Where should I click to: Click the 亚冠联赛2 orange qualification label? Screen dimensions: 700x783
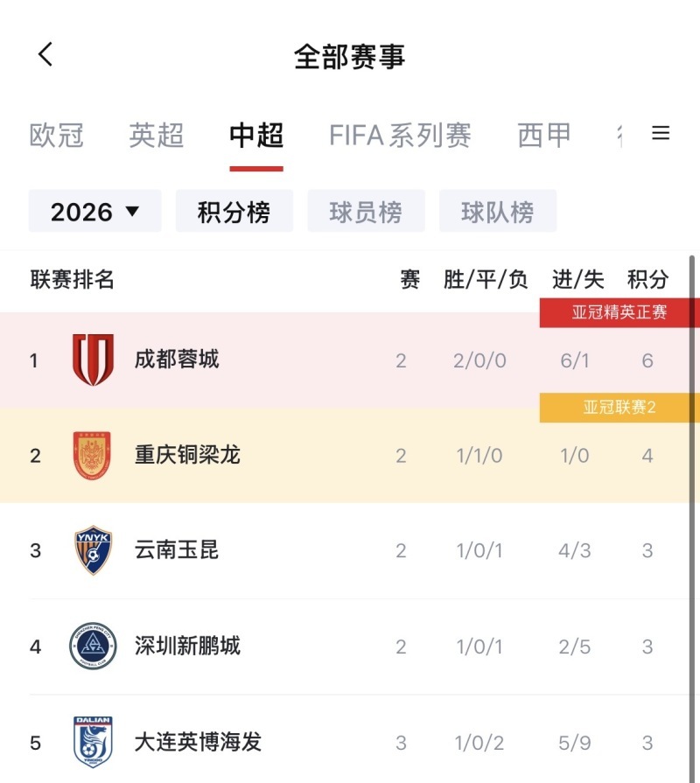619,408
